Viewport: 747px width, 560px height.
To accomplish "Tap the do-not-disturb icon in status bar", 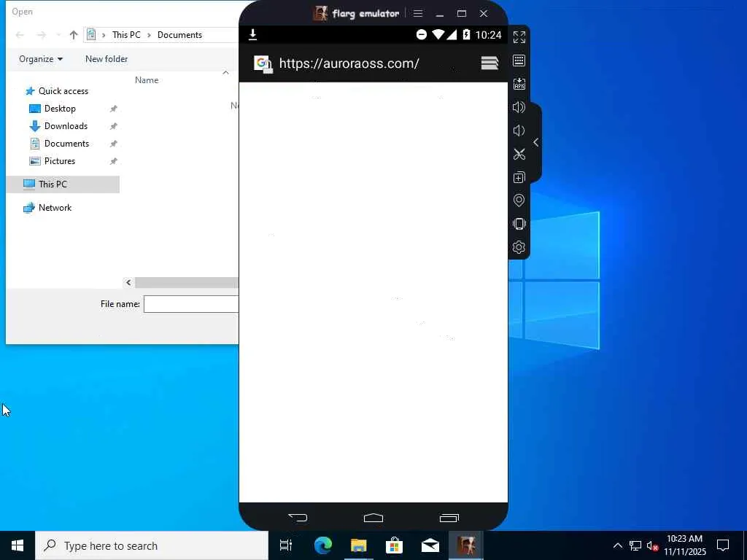I will (x=421, y=34).
